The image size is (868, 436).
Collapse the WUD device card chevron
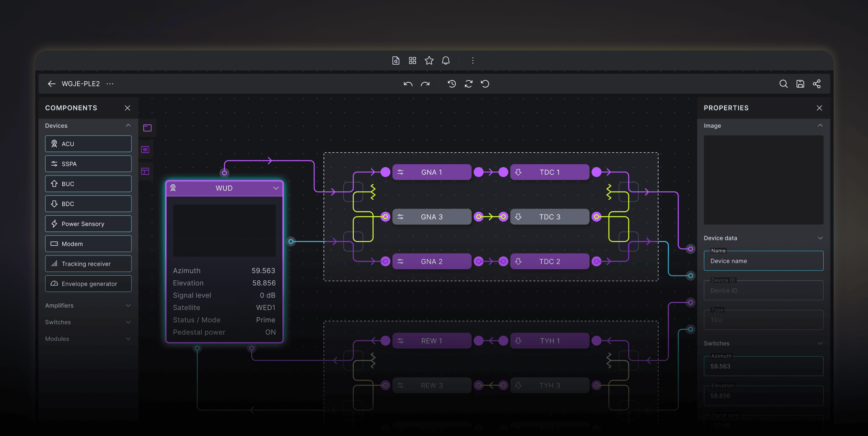276,188
